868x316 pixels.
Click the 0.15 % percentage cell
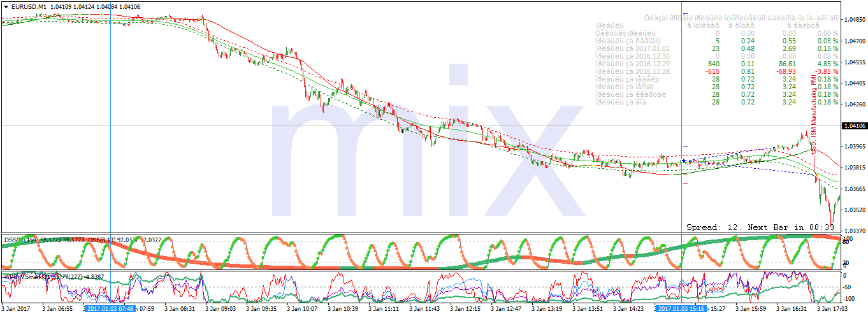coord(828,48)
